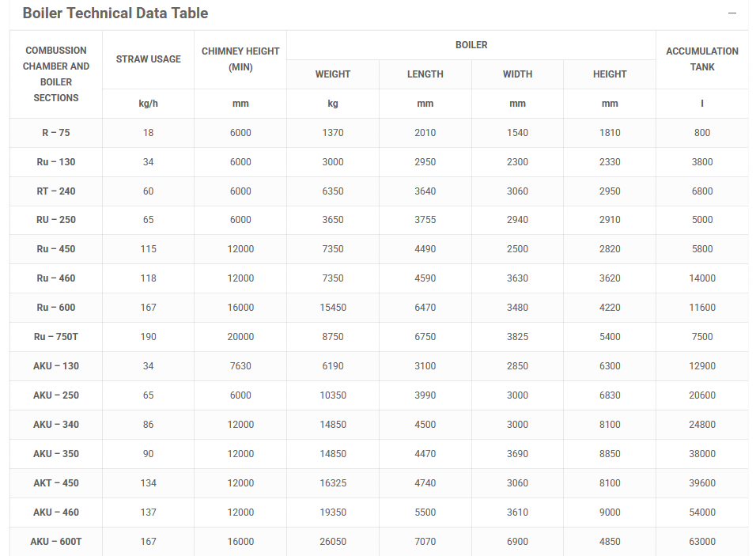Select the Width sub-column header
This screenshot has height=556, width=756.
click(x=517, y=74)
